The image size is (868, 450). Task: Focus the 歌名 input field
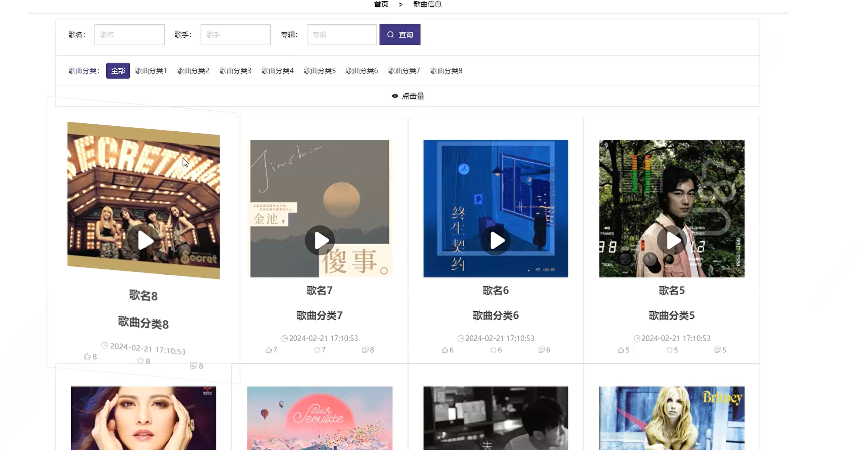click(129, 35)
